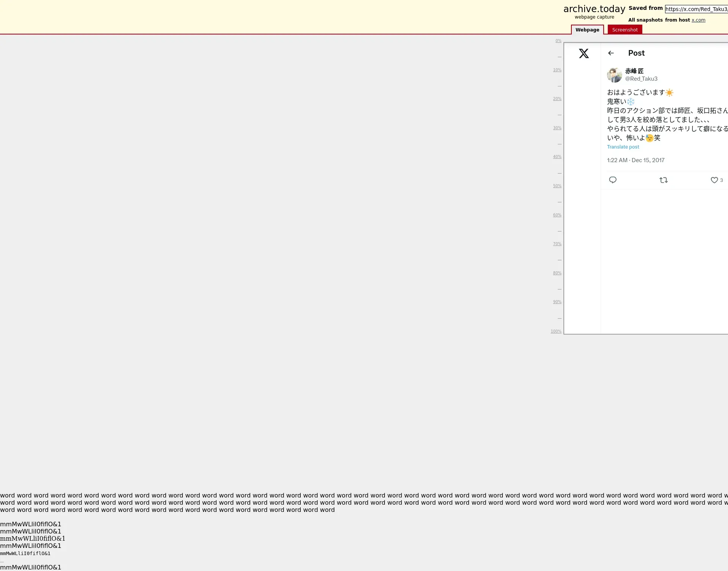Open the archive.today home link
This screenshot has width=728, height=571.
(594, 9)
